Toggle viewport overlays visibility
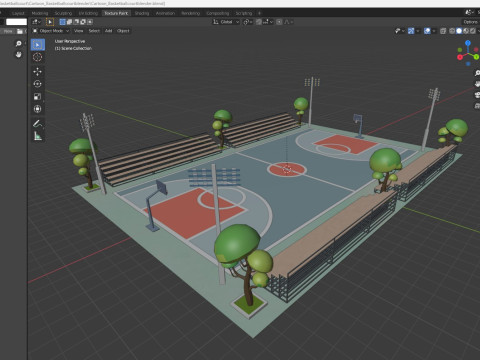The image size is (480, 360). (427, 31)
